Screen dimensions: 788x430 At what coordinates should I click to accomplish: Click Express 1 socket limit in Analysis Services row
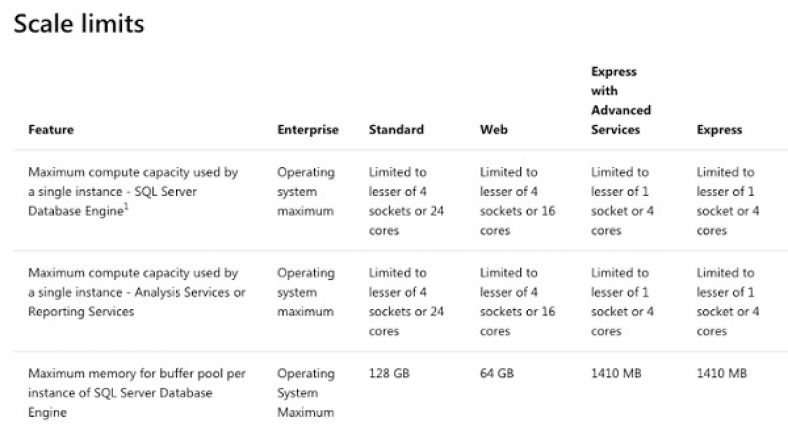point(726,292)
